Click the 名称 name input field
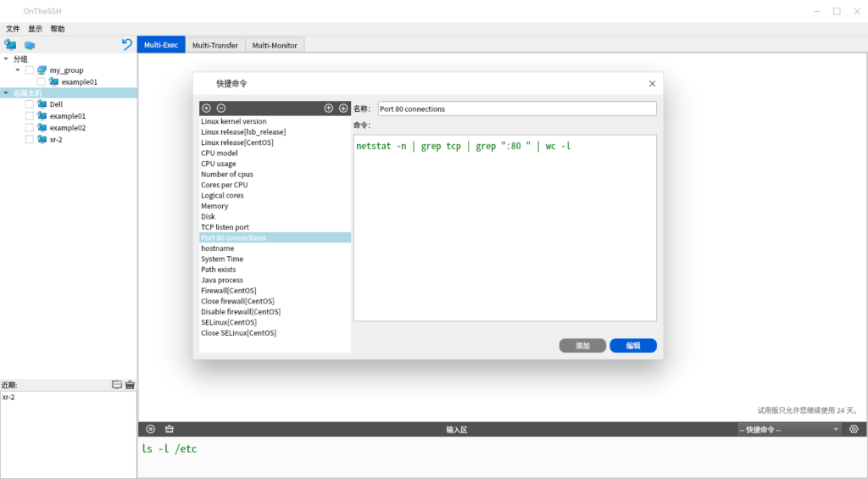 (x=517, y=109)
